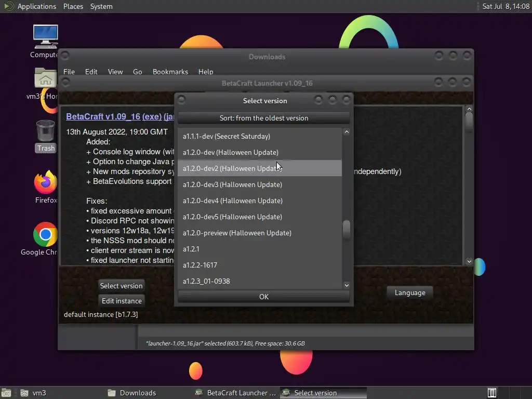532x399 pixels.
Task: Open Downloads window menu button
Action: coord(65,55)
